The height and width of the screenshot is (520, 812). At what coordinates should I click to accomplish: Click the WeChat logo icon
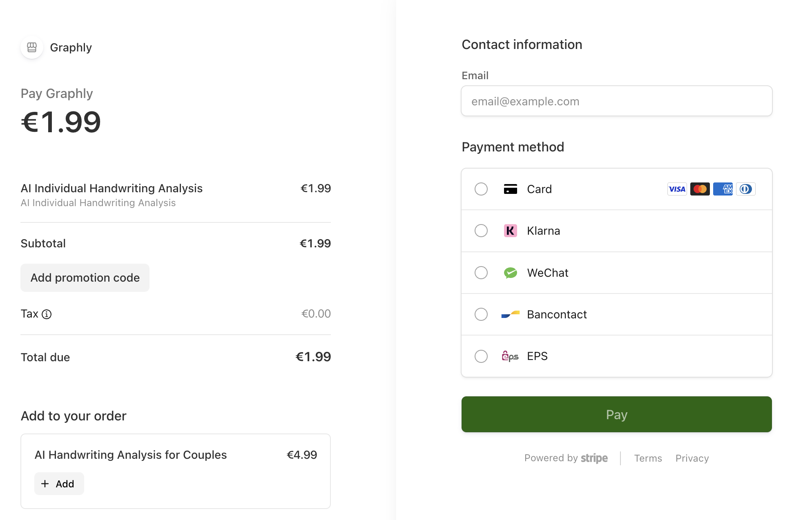pos(510,273)
